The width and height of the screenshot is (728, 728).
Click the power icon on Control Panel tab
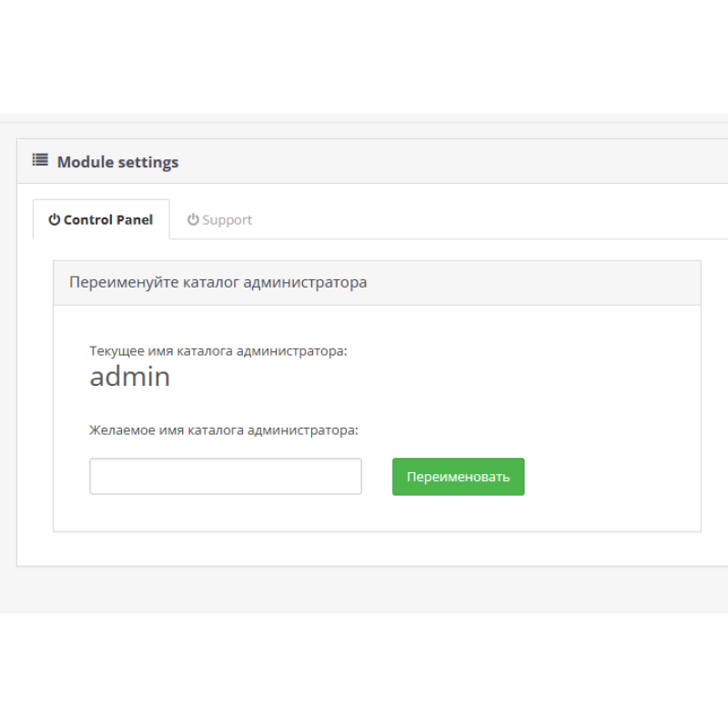point(54,220)
